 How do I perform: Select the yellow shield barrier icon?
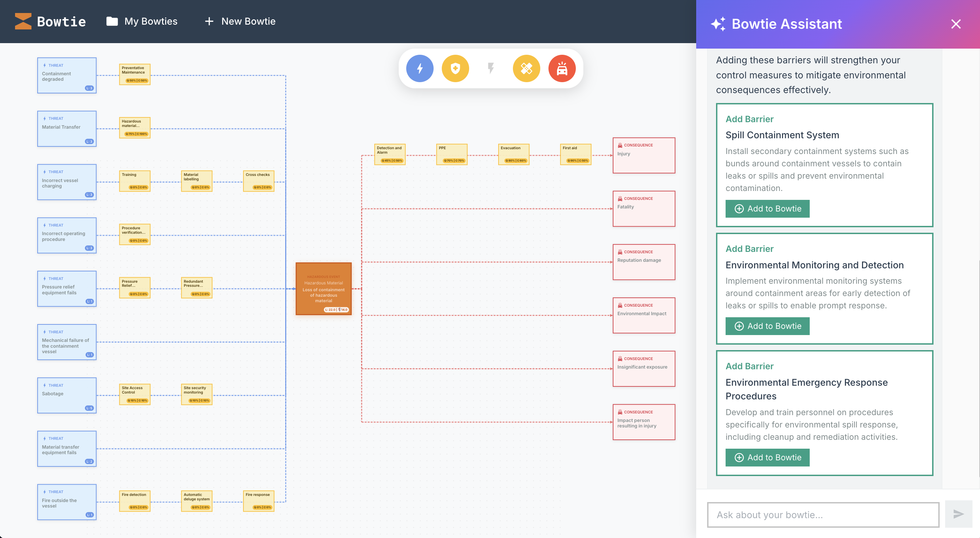pos(455,68)
